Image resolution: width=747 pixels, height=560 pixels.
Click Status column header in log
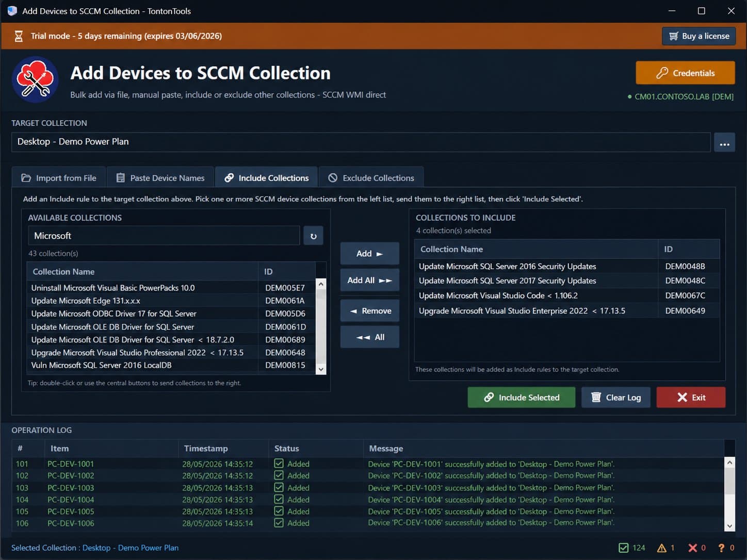316,449
